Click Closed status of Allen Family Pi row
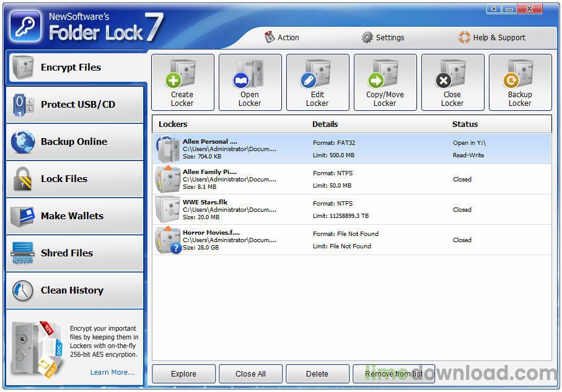The width and height of the screenshot is (562, 392). (462, 179)
